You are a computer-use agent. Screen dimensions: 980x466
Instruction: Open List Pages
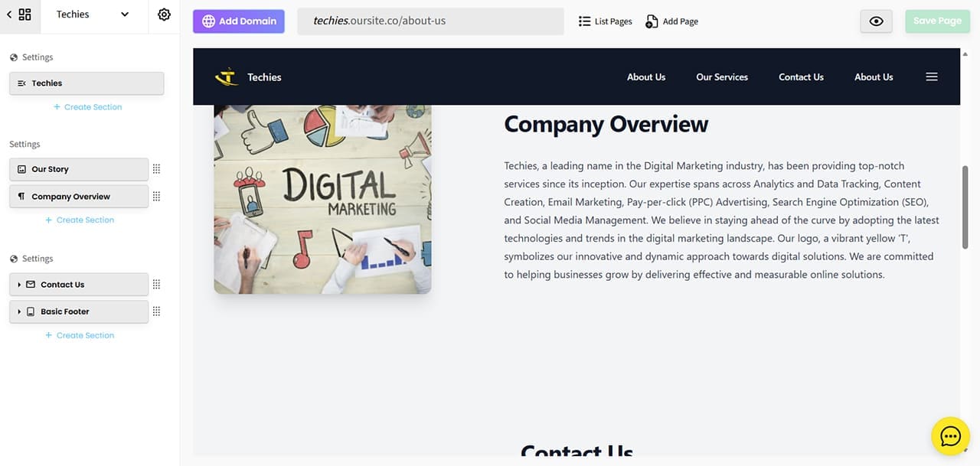605,21
